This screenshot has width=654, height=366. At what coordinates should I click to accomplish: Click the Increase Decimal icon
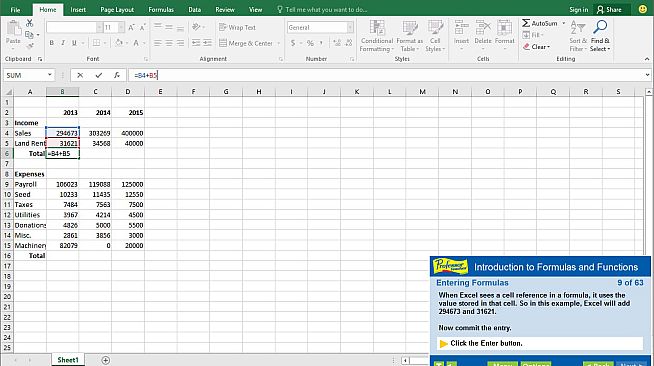[337, 43]
